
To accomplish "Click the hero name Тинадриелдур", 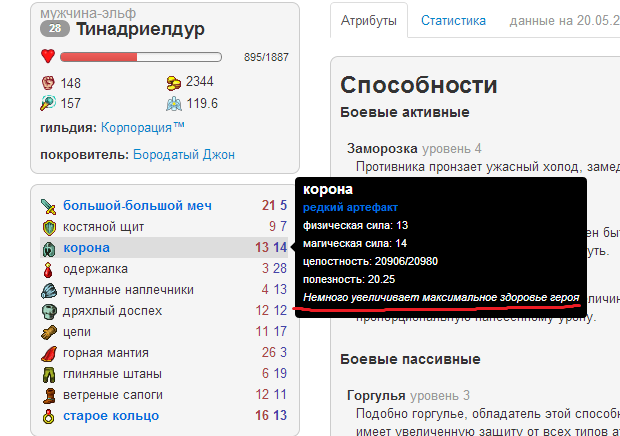I will (x=140, y=28).
